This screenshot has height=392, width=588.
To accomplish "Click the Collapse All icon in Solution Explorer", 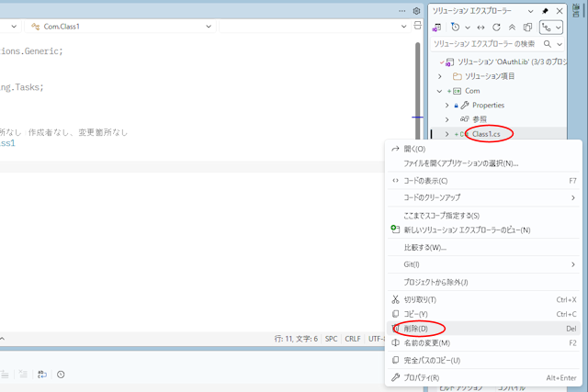I will [x=514, y=28].
